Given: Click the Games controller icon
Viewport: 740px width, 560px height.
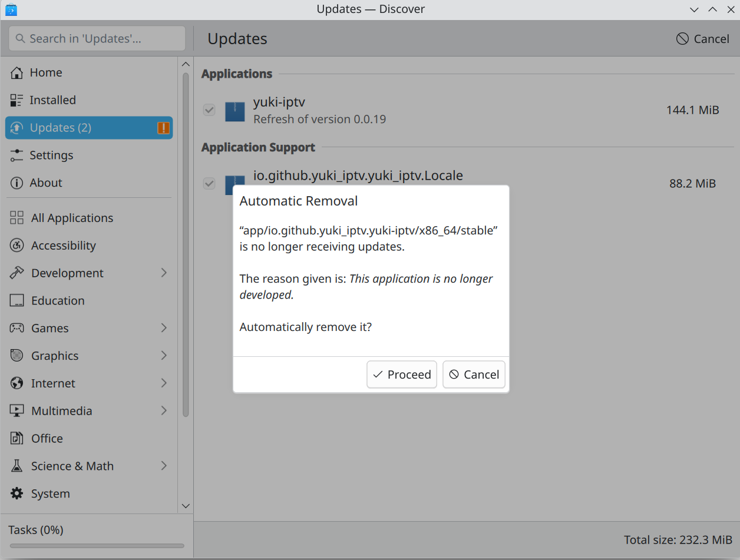Looking at the screenshot, I should tap(16, 328).
